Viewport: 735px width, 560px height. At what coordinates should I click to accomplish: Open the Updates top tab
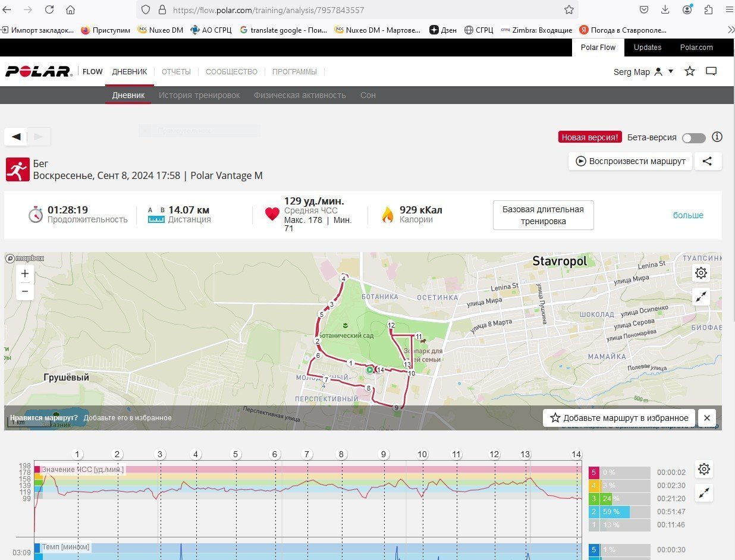[x=648, y=48]
